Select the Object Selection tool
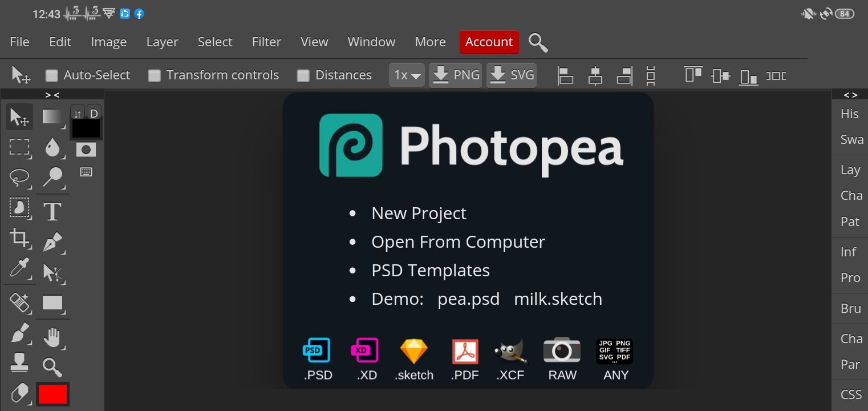The width and height of the screenshot is (868, 411). coord(19,208)
